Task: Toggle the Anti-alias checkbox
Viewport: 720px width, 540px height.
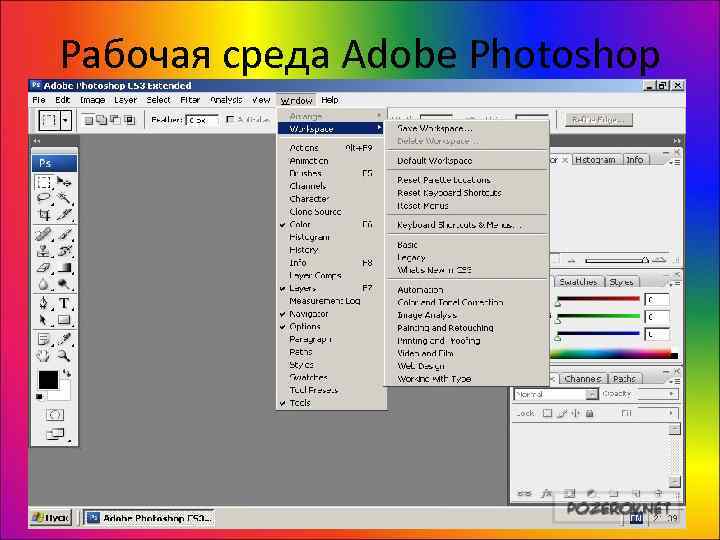Action: pos(230,120)
